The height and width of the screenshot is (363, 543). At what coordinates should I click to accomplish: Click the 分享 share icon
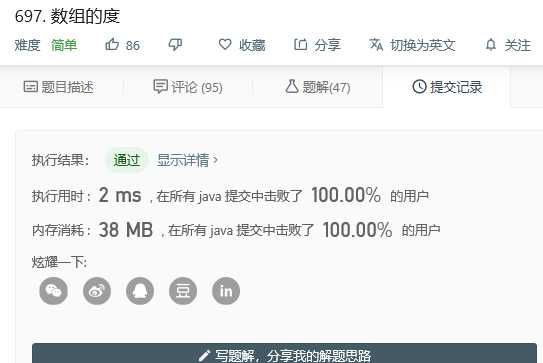coord(300,44)
